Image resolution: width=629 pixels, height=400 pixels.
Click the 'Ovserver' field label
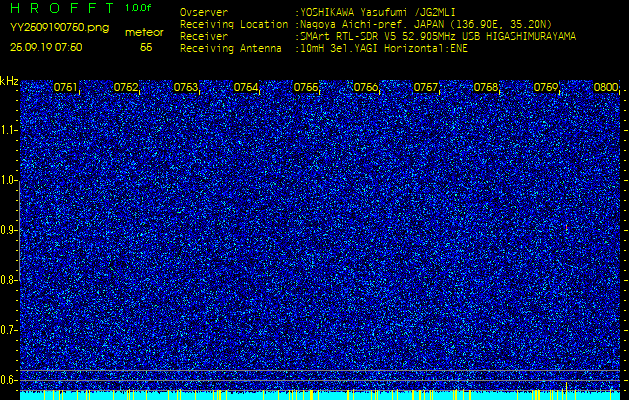[204, 12]
